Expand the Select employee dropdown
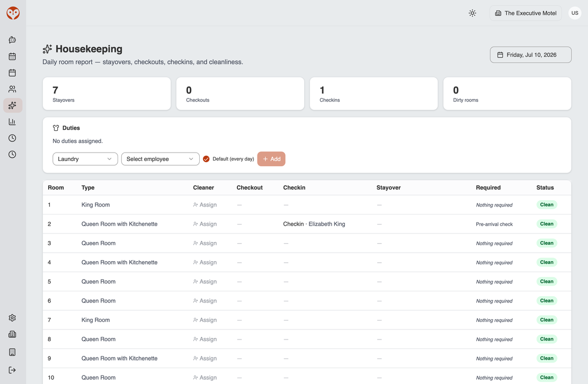Image resolution: width=588 pixels, height=384 pixels. [160, 159]
